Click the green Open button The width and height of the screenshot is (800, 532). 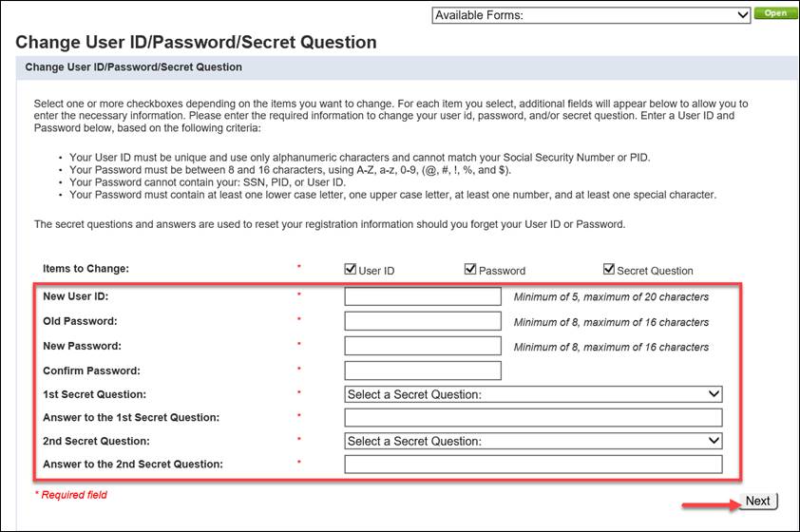pos(775,13)
